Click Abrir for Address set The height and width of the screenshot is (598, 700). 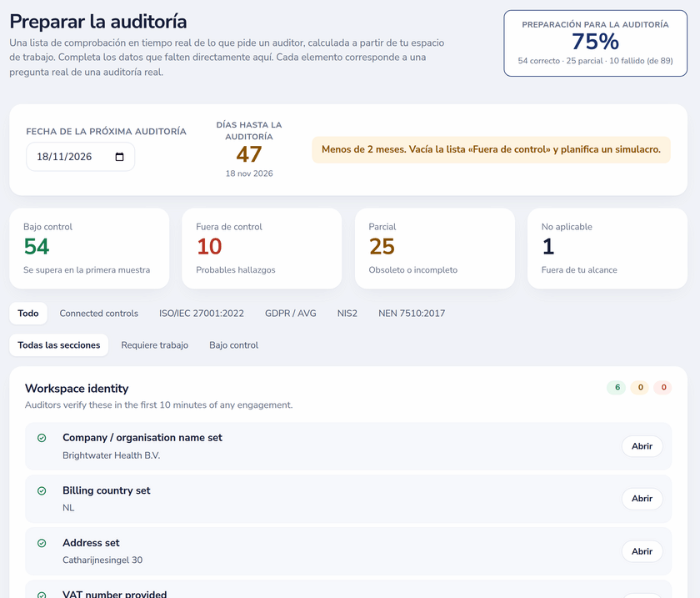(x=642, y=551)
